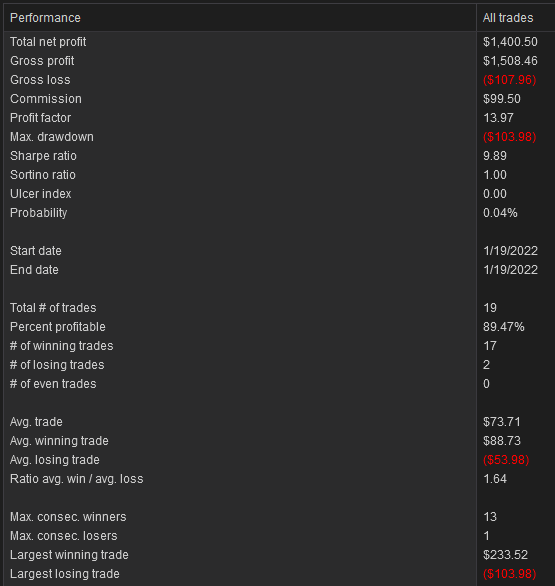Click the Sharpe ratio value 9.89
Image resolution: width=555 pixels, height=586 pixels.
[494, 156]
